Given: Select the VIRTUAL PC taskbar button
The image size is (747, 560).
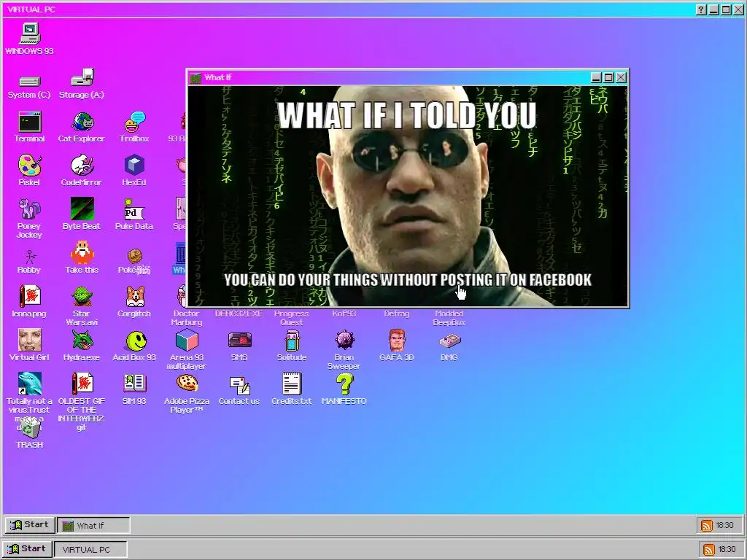Looking at the screenshot, I should click(x=90, y=549).
